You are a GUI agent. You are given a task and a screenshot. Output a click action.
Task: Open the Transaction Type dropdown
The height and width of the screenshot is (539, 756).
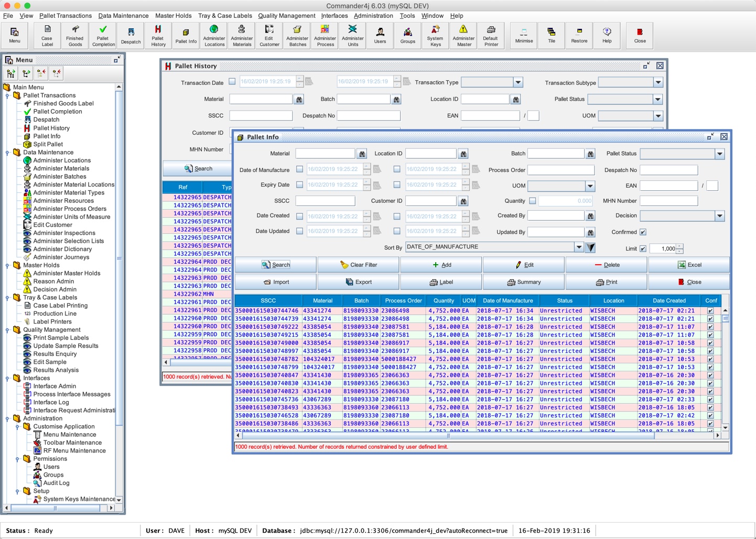click(x=518, y=82)
